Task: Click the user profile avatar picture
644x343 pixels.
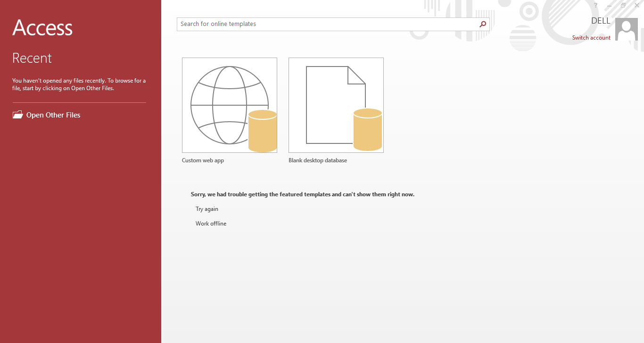Action: pos(626,29)
